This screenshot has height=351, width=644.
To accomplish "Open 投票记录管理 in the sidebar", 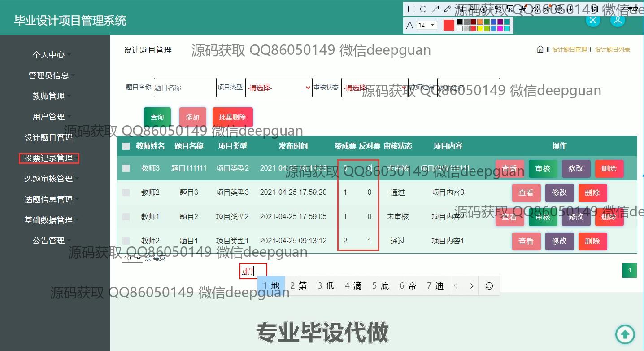I will click(x=49, y=158).
